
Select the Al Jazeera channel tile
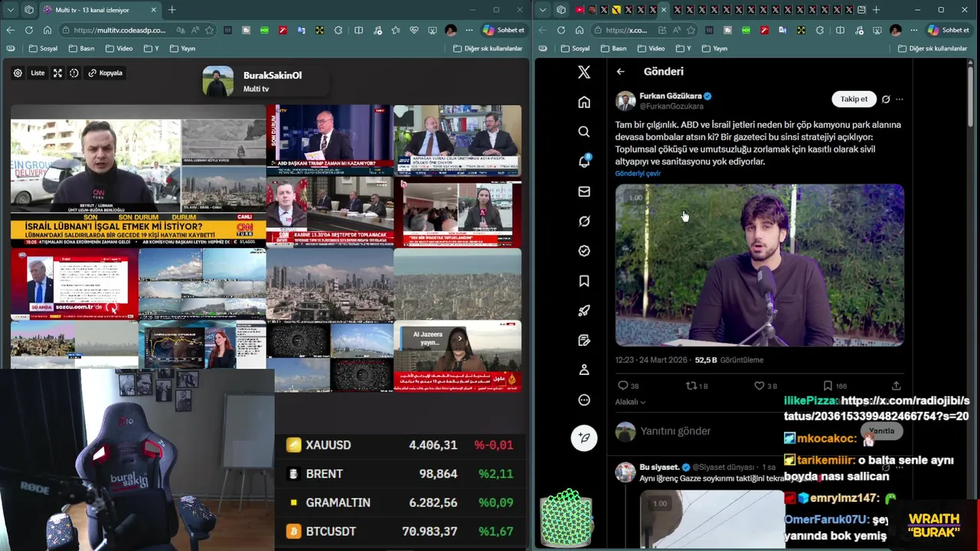click(457, 356)
